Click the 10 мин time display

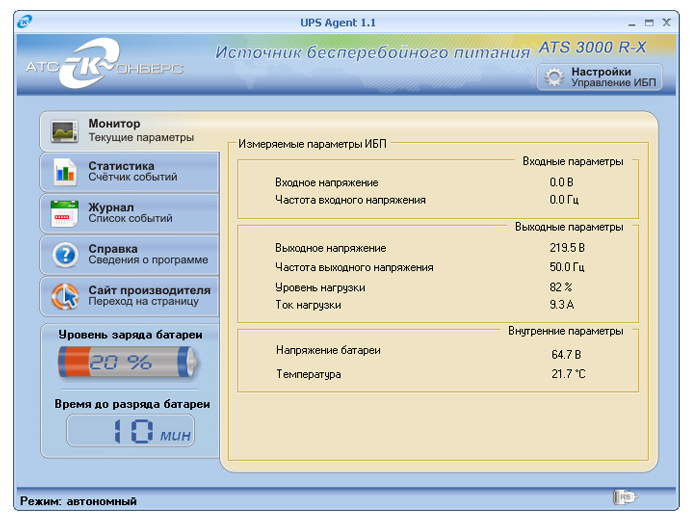(x=130, y=431)
